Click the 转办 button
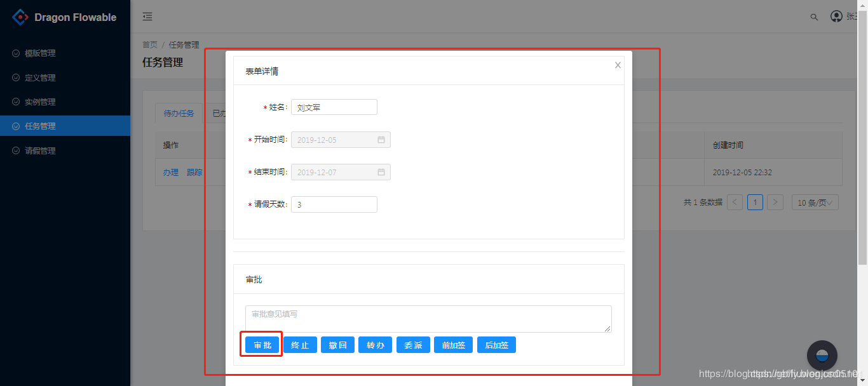The height and width of the screenshot is (386, 868). 375,345
